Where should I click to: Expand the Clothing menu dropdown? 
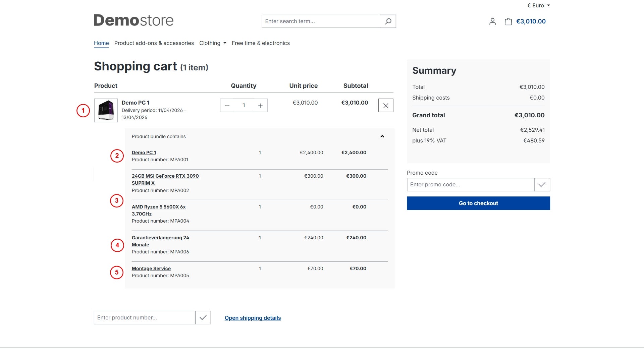tap(213, 43)
